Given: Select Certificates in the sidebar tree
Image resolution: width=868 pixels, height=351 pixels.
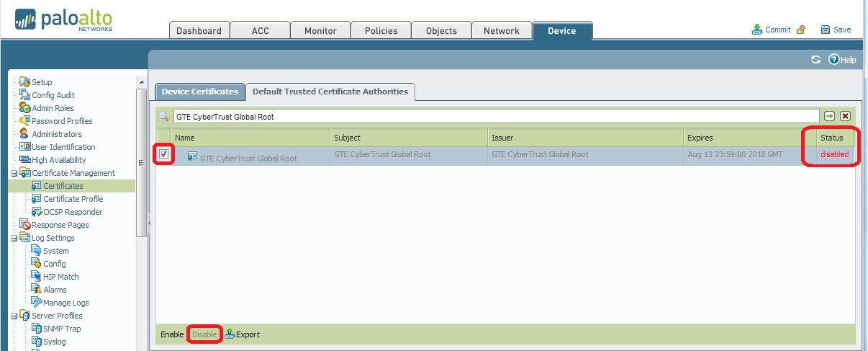Looking at the screenshot, I should 63,186.
